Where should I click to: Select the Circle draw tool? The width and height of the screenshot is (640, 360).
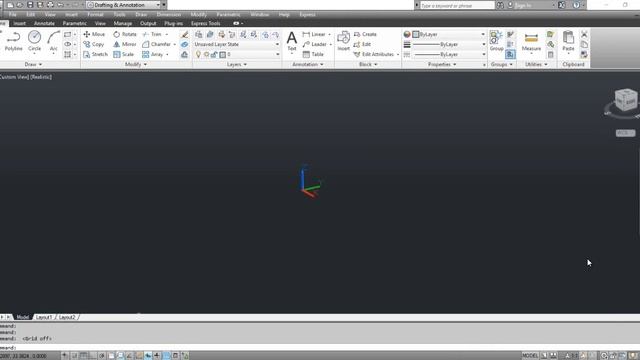click(x=34, y=41)
